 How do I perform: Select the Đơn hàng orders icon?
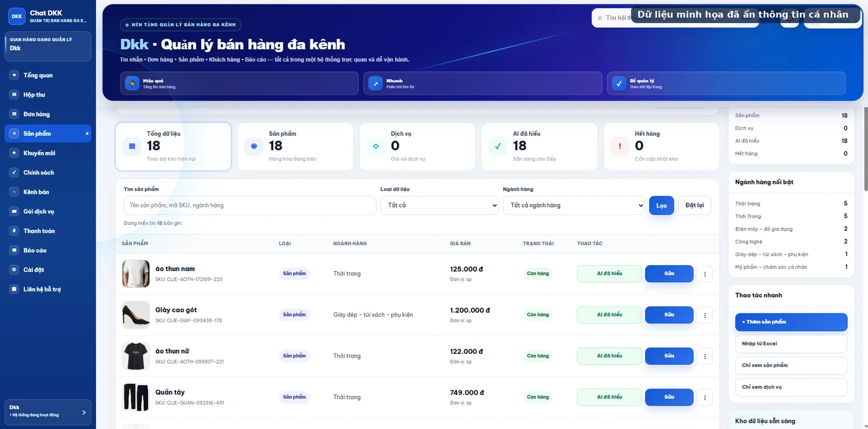click(14, 114)
